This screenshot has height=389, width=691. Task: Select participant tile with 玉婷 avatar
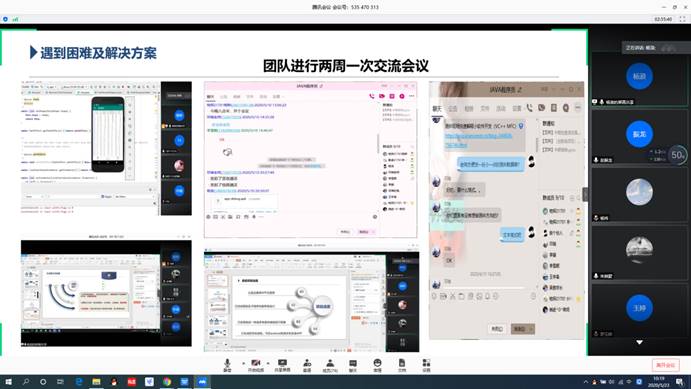639,310
